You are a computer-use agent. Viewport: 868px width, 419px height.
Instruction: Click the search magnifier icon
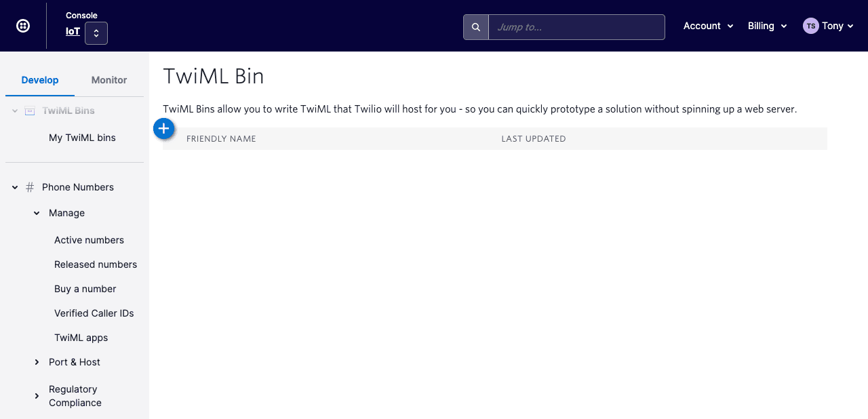click(x=475, y=26)
